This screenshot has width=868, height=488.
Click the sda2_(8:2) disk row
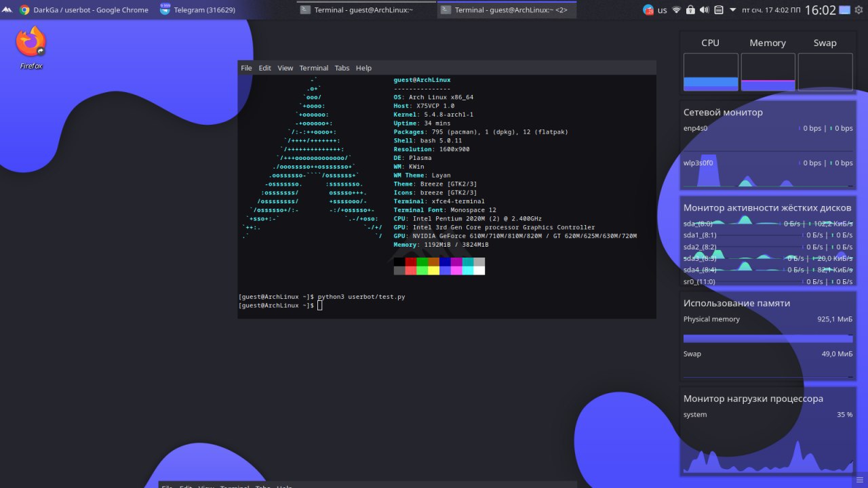pyautogui.click(x=768, y=247)
